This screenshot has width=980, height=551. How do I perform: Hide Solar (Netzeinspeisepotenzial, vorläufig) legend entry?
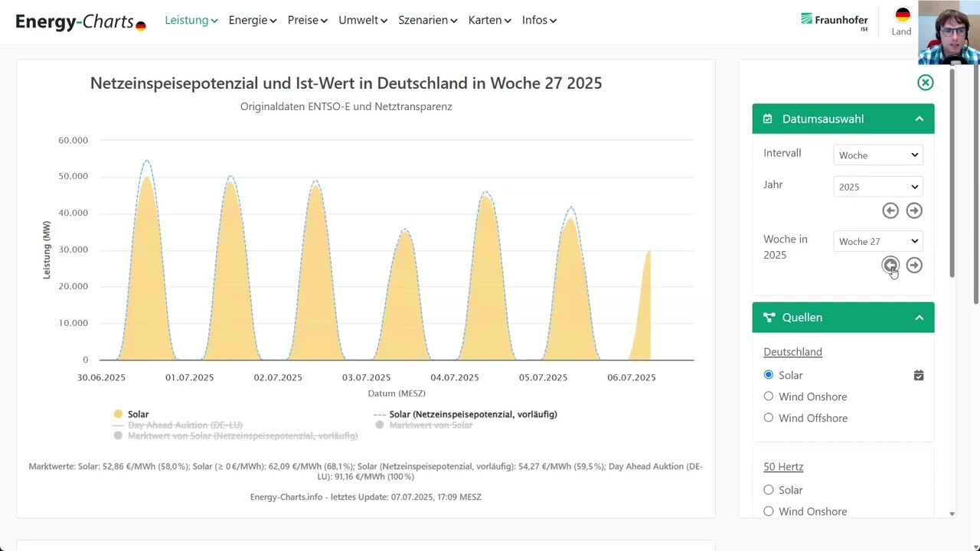(x=473, y=414)
